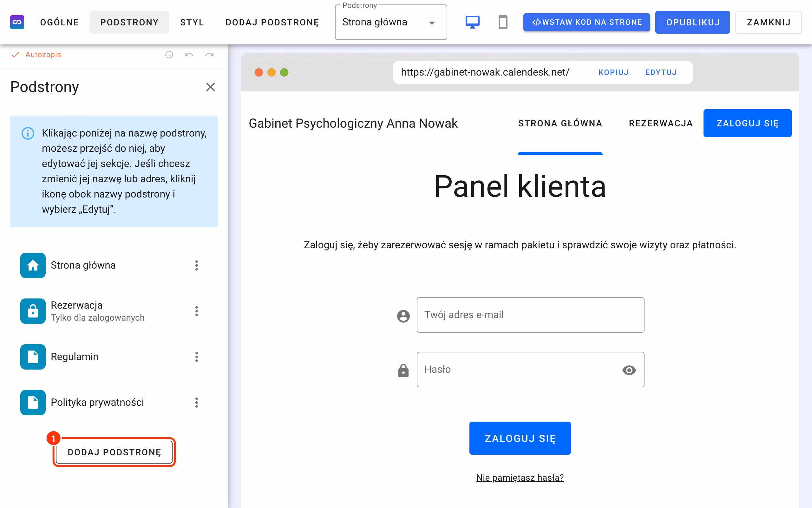Open the Regulamin subpage row
This screenshot has height=508, width=812.
(x=114, y=357)
